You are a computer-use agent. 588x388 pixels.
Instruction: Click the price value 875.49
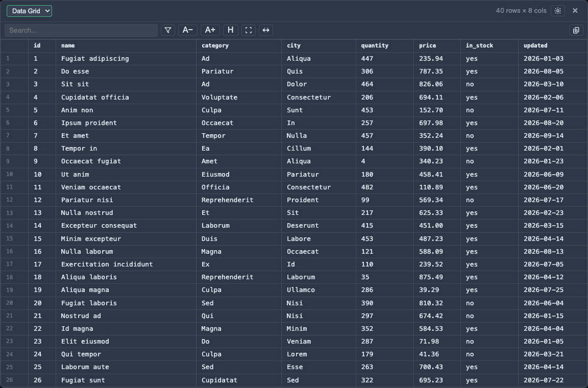(x=437, y=277)
